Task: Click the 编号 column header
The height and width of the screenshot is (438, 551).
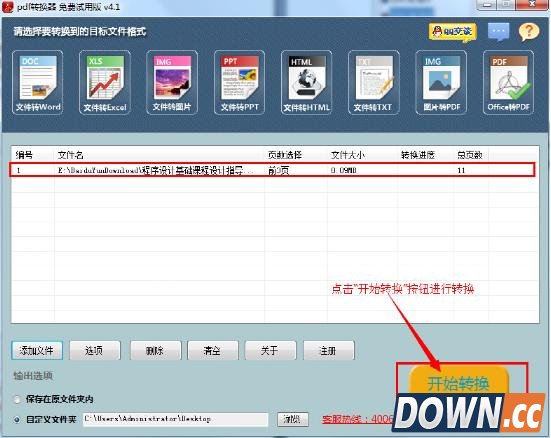Action: click(x=24, y=155)
